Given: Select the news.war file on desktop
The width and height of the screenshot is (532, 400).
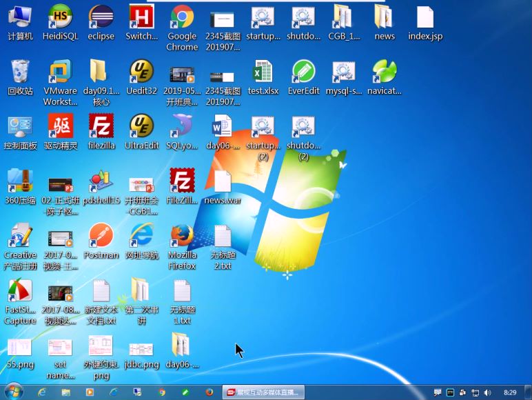Looking at the screenshot, I should (223, 183).
